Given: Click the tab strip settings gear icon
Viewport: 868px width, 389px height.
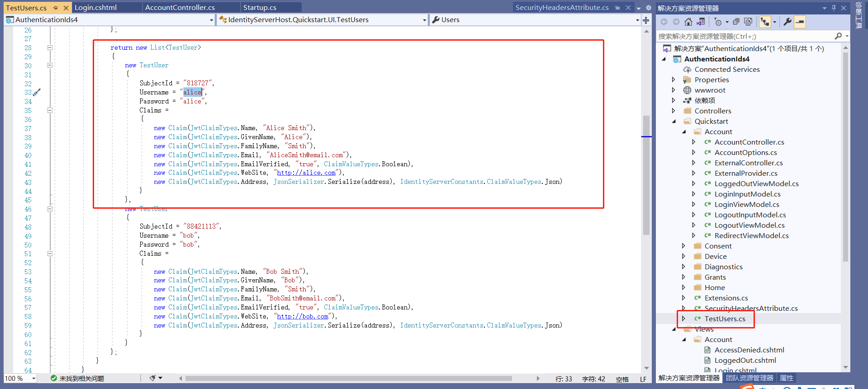Looking at the screenshot, I should 648,8.
